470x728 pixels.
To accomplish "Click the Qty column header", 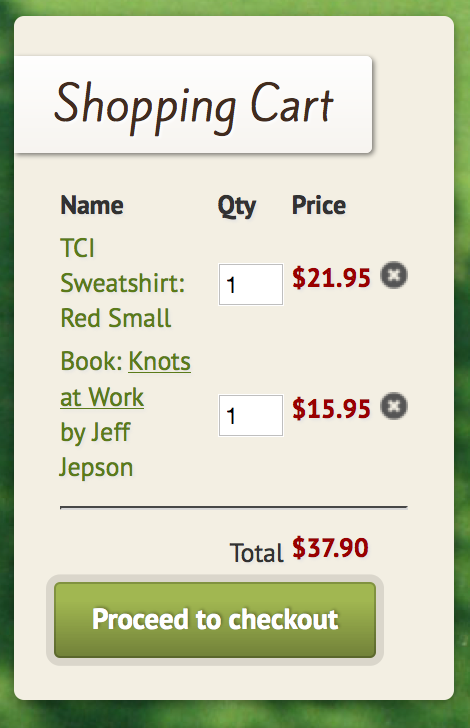I will pos(237,206).
